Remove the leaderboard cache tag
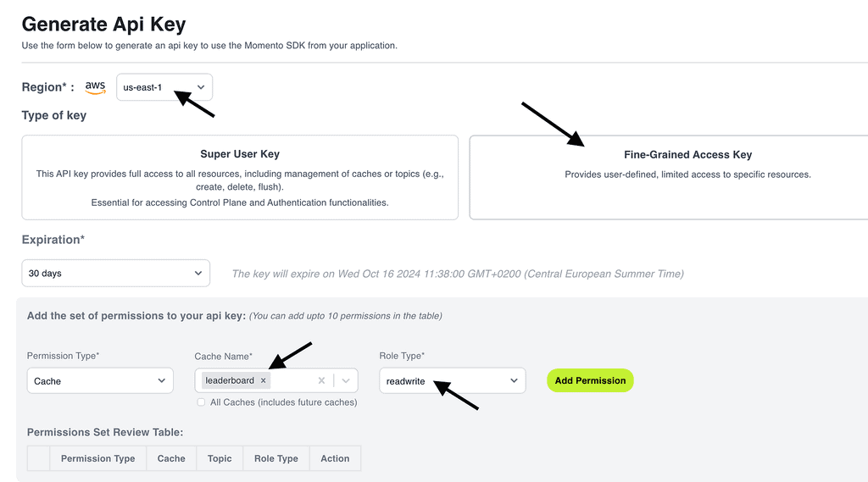Screen dimensions: 868x482 tap(264, 381)
